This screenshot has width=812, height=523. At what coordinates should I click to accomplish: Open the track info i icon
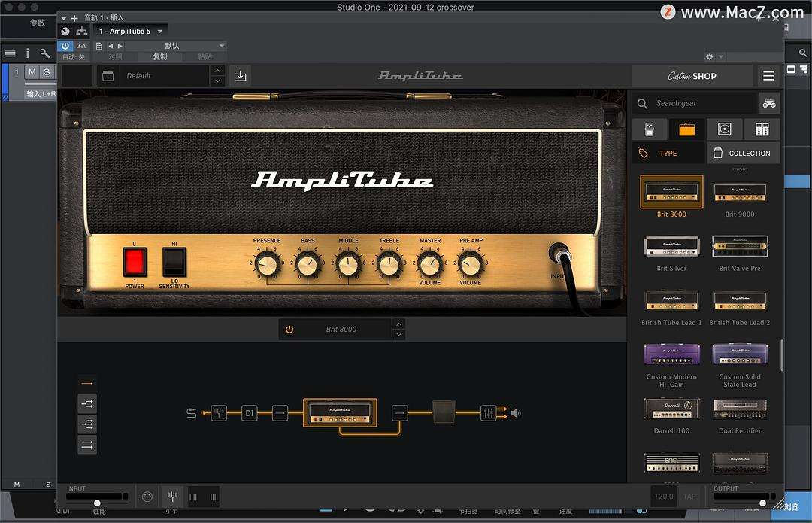[28, 53]
